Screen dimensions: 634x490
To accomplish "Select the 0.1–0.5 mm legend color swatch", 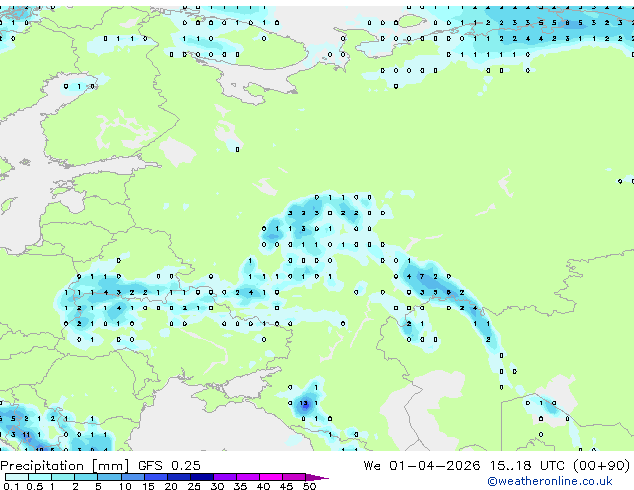I will 17,477.
